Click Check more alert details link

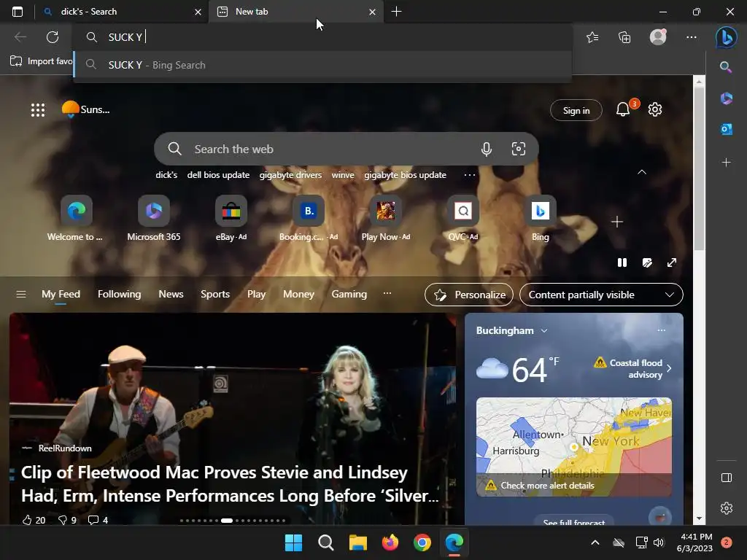pos(547,486)
